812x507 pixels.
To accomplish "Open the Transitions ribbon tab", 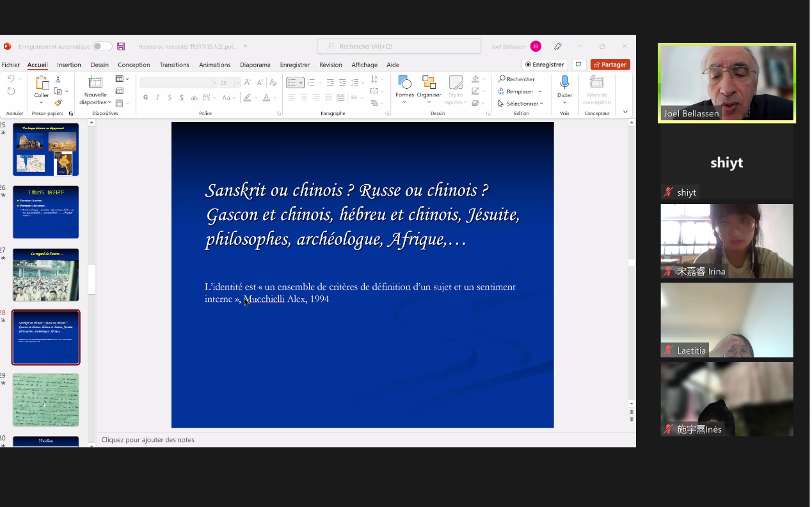I will click(x=174, y=65).
